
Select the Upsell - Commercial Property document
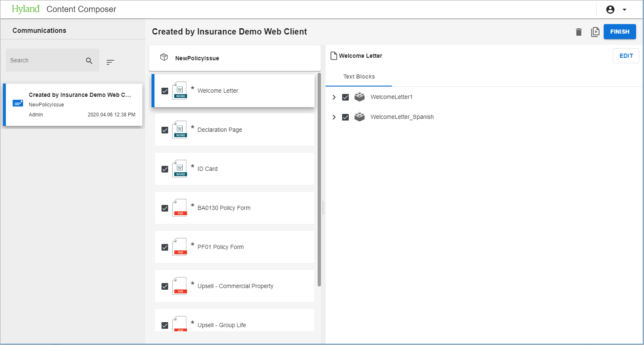click(x=235, y=286)
